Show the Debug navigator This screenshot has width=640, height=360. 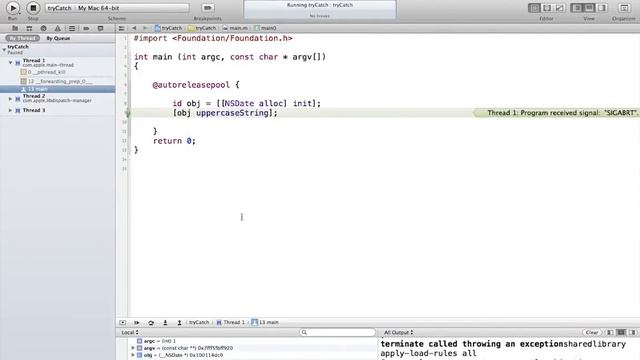[72, 28]
